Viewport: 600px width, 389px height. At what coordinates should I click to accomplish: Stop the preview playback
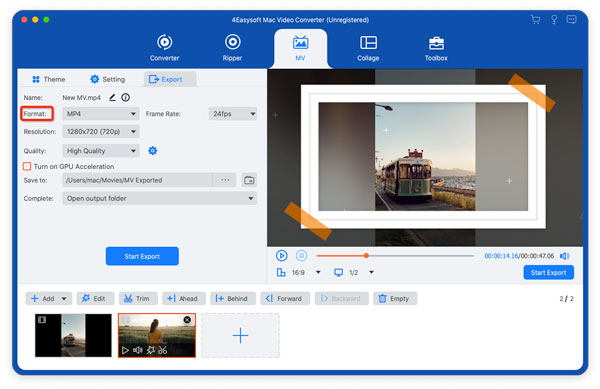(302, 256)
